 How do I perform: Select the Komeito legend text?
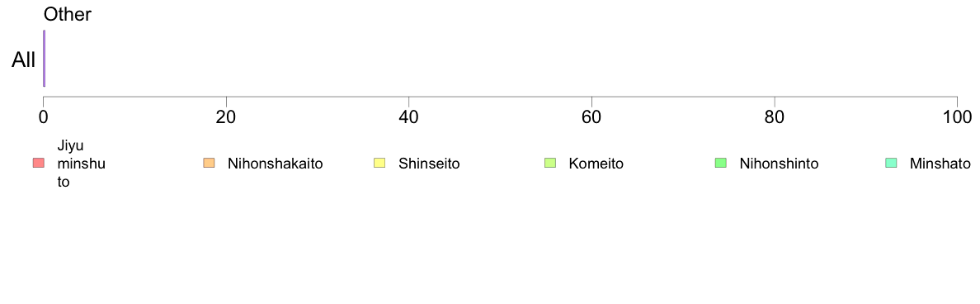[x=596, y=164]
